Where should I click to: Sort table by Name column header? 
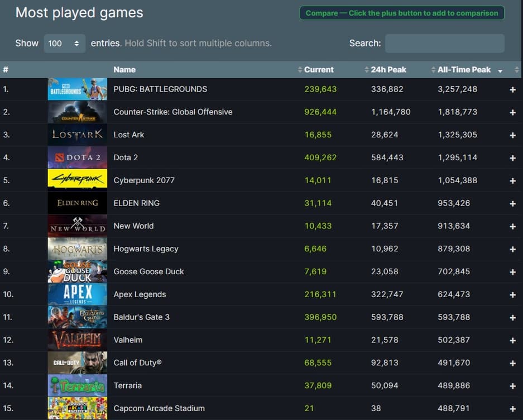124,69
